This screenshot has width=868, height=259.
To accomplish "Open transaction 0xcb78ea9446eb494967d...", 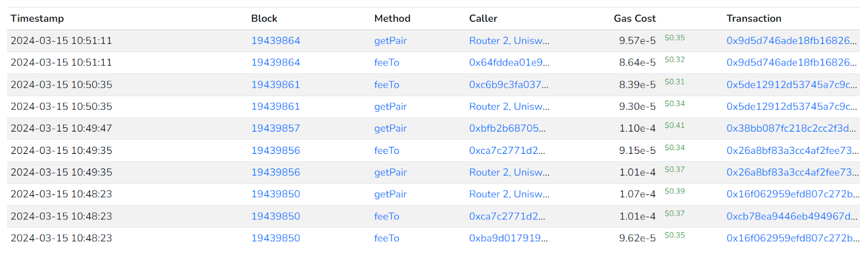I will pyautogui.click(x=792, y=216).
